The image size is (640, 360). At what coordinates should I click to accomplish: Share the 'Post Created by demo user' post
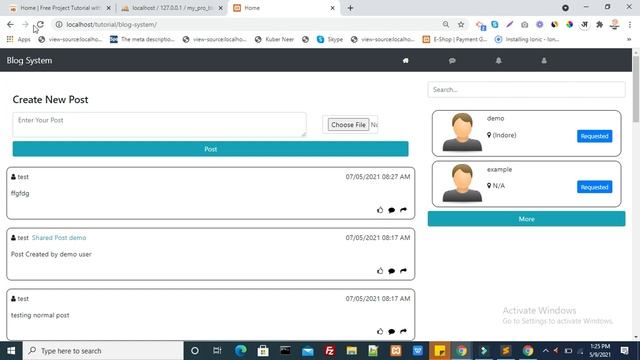point(403,271)
